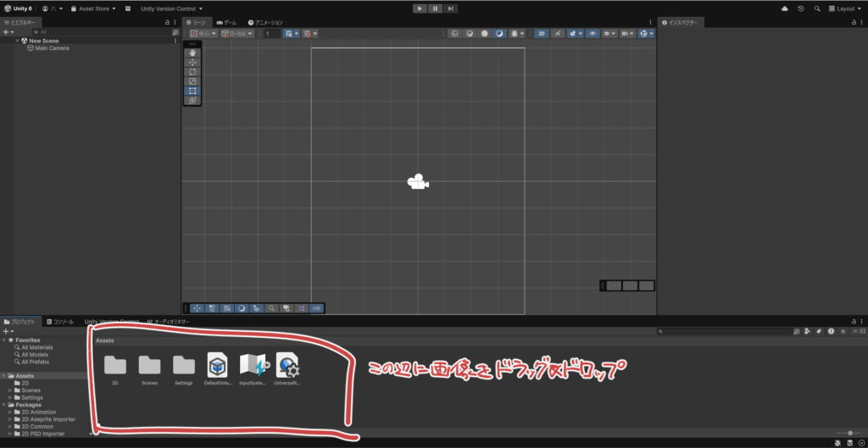This screenshot has height=448, width=868.
Task: Expand the Scenes folder in project tree
Action: 10,390
